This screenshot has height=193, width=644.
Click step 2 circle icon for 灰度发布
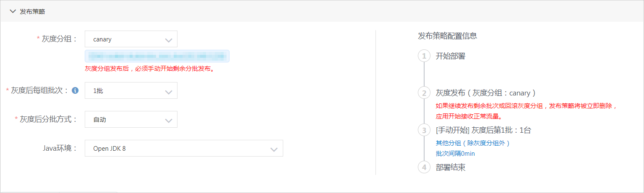click(x=424, y=93)
